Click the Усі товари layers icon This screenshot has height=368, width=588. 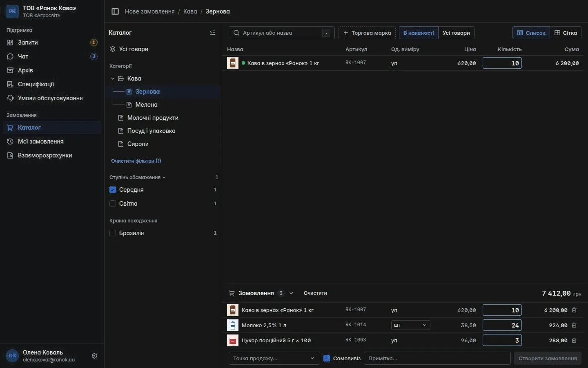(113, 49)
